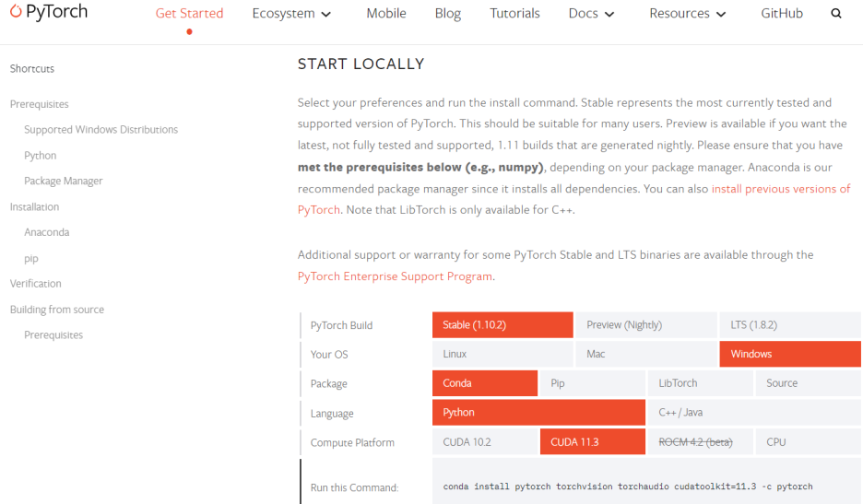
Task: Select Pip package option
Action: point(593,383)
